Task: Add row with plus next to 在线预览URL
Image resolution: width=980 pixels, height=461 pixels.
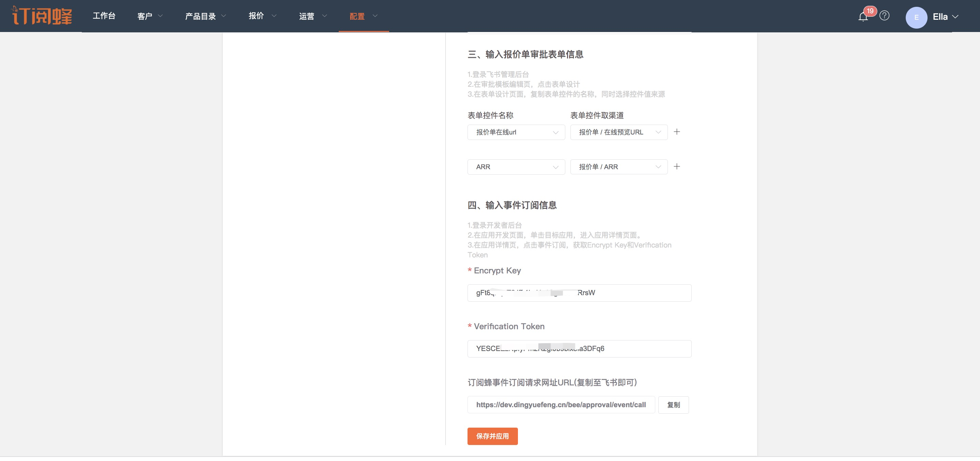Action: (x=677, y=132)
